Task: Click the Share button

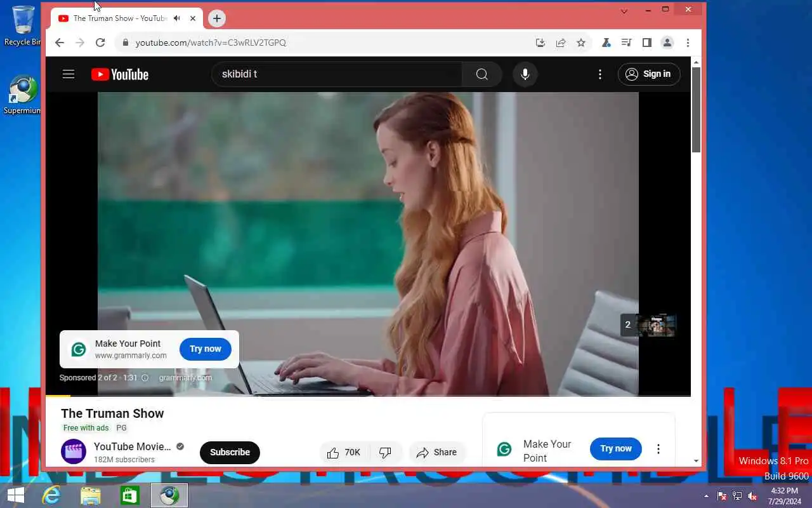Action: [x=437, y=452]
